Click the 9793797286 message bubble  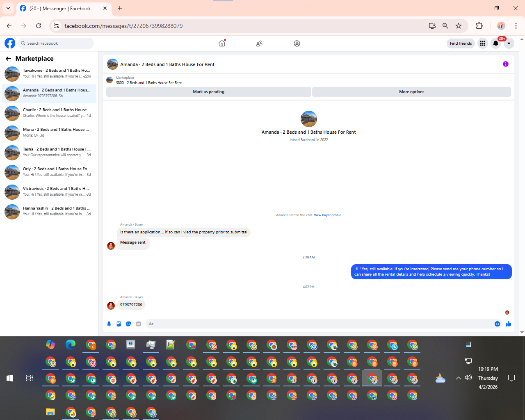click(131, 305)
